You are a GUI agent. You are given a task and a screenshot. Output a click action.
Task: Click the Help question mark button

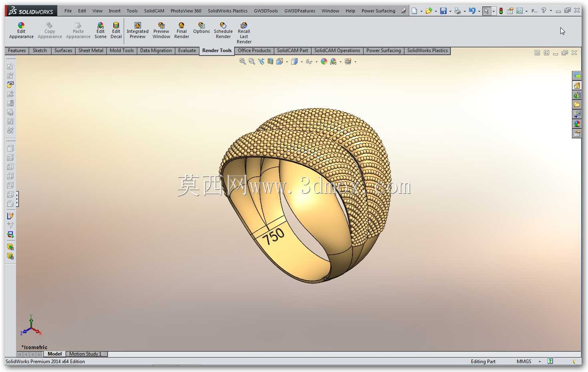click(x=544, y=11)
